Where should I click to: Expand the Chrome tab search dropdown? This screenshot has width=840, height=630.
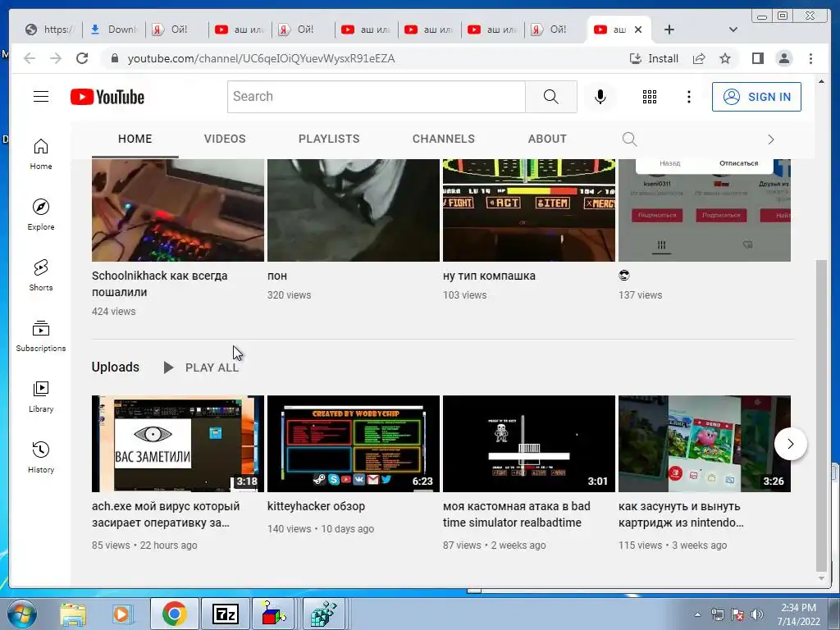click(733, 30)
